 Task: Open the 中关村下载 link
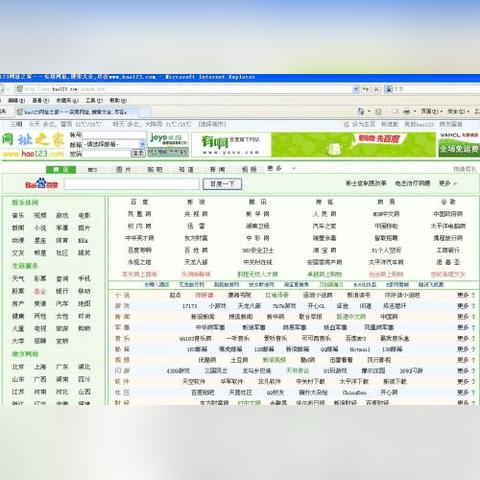tap(310, 381)
